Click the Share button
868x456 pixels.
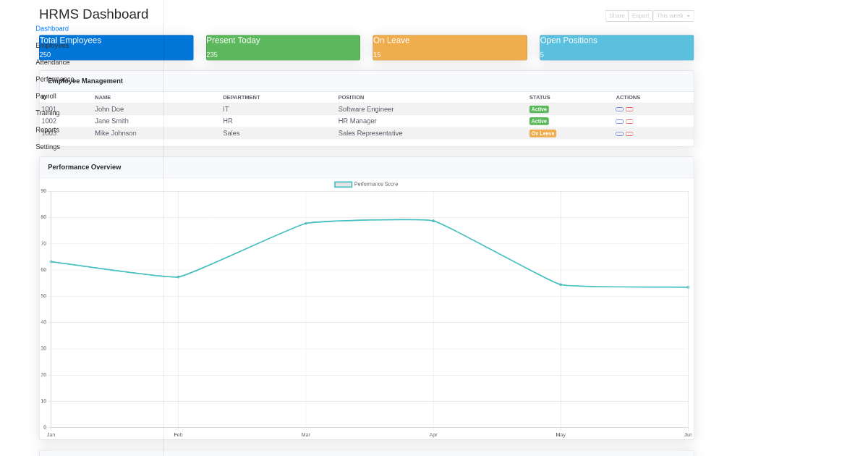[616, 15]
